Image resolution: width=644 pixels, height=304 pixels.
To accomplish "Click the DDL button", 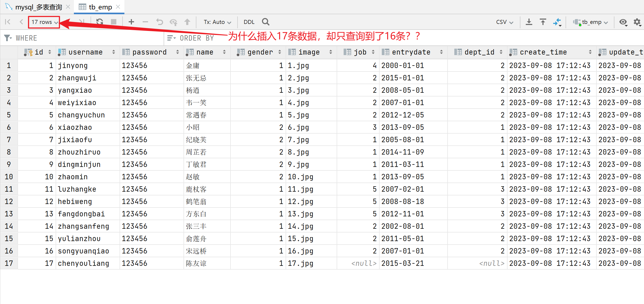I will pyautogui.click(x=249, y=22).
